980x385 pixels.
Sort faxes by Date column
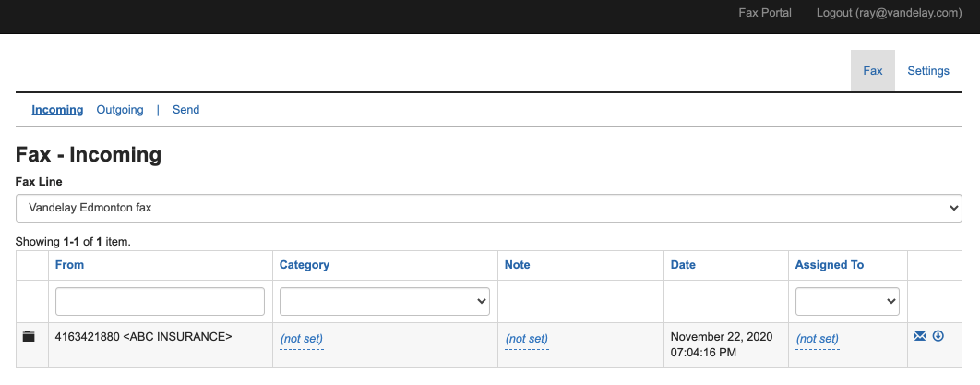(x=683, y=265)
